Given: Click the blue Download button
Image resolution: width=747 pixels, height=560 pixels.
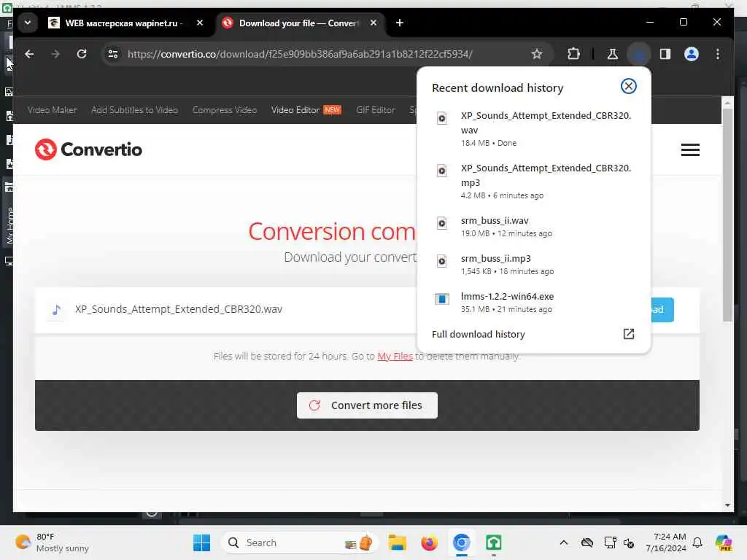Looking at the screenshot, I should [662, 309].
